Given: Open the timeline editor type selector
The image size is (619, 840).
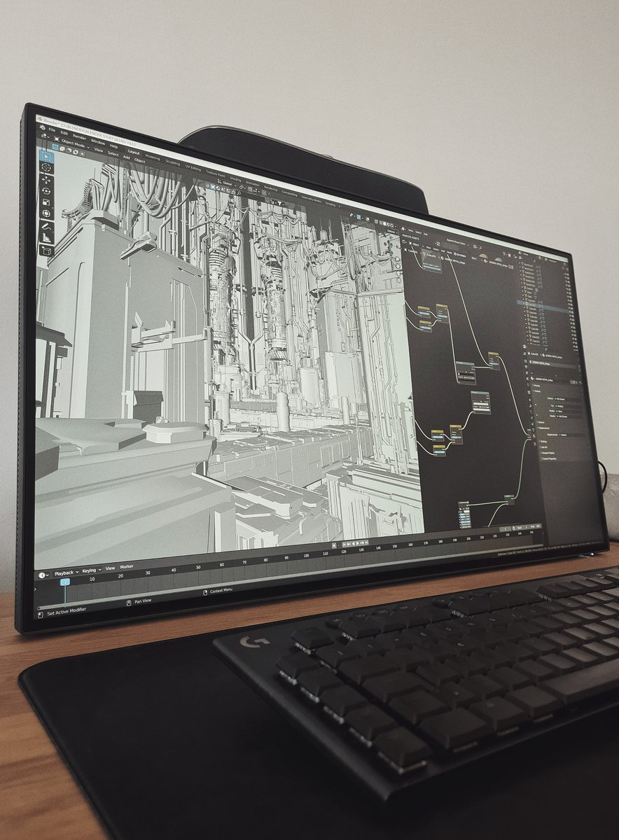Looking at the screenshot, I should 43,575.
